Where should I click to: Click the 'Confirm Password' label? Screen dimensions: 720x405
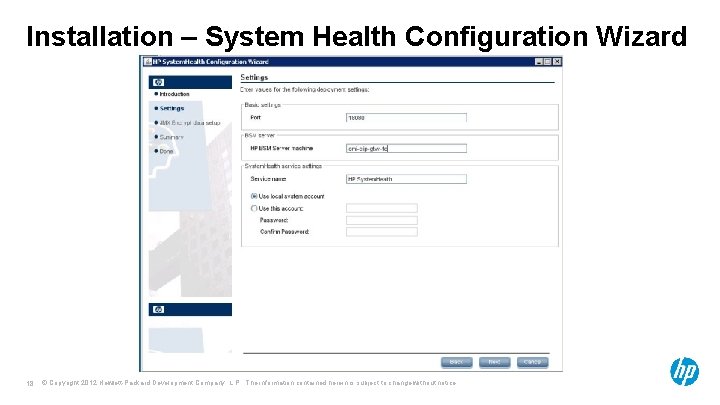tap(284, 232)
